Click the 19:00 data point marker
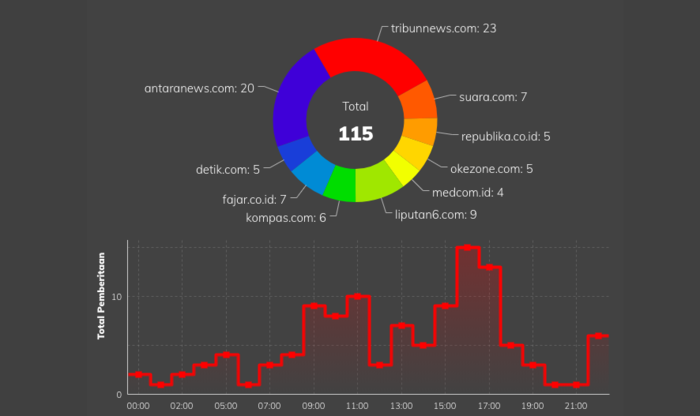The image size is (700, 416). tap(533, 365)
